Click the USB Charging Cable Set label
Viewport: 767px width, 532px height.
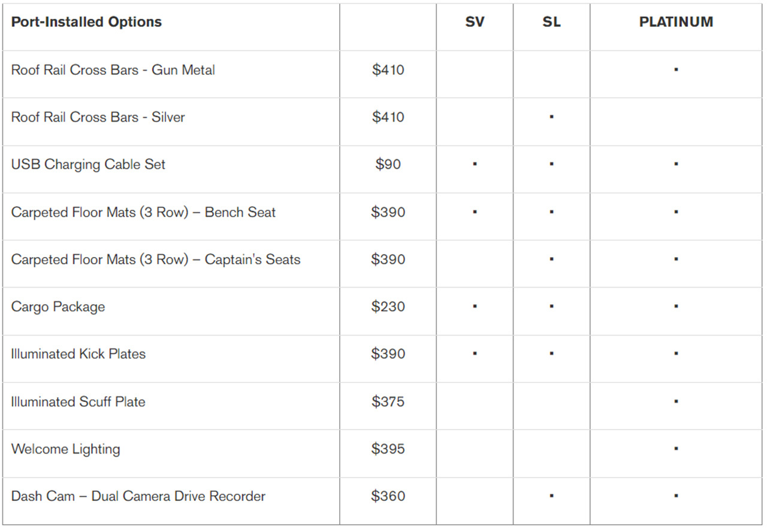pyautogui.click(x=88, y=165)
